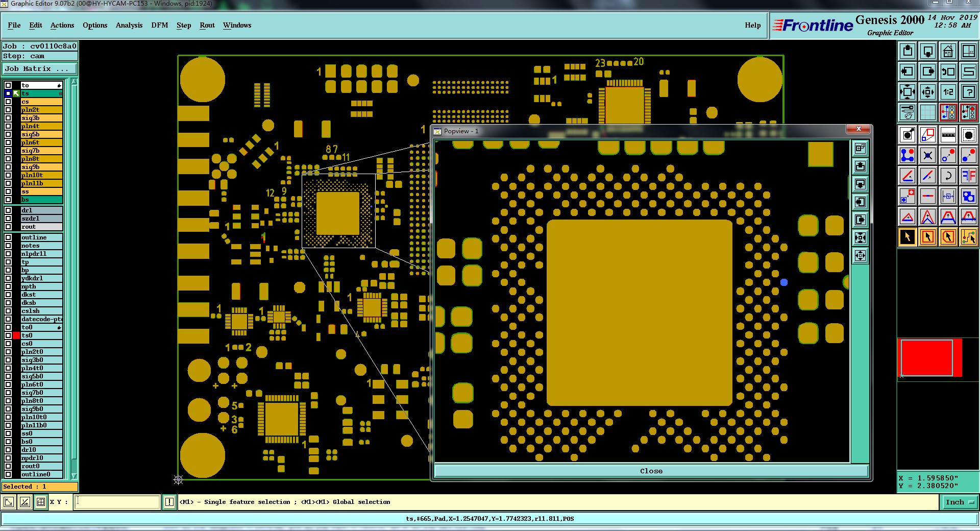This screenshot has width=980, height=531.
Task: Toggle display checkbox for layer sig3b
Action: coord(8,118)
